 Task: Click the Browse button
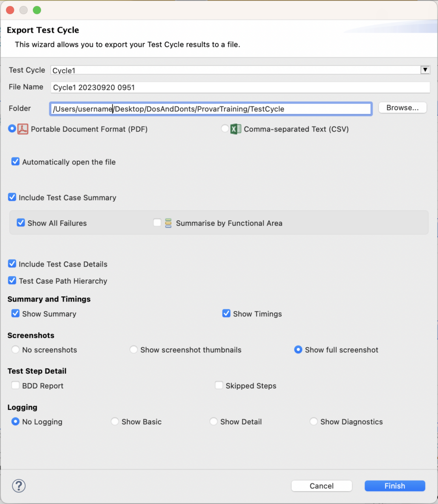403,107
